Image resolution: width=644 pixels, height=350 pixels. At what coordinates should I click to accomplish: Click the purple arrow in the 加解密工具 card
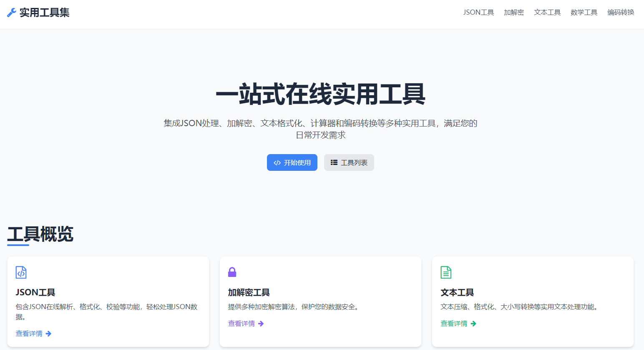pyautogui.click(x=261, y=324)
